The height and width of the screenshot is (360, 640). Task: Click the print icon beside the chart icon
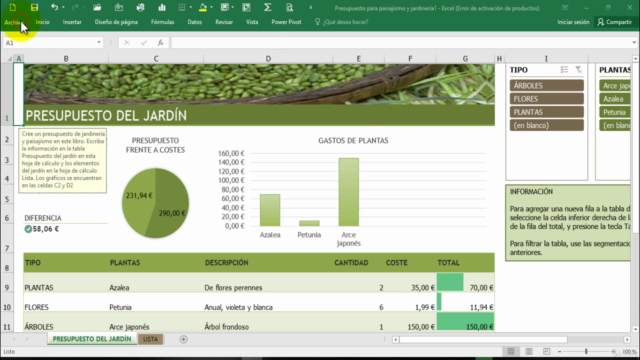click(x=140, y=7)
